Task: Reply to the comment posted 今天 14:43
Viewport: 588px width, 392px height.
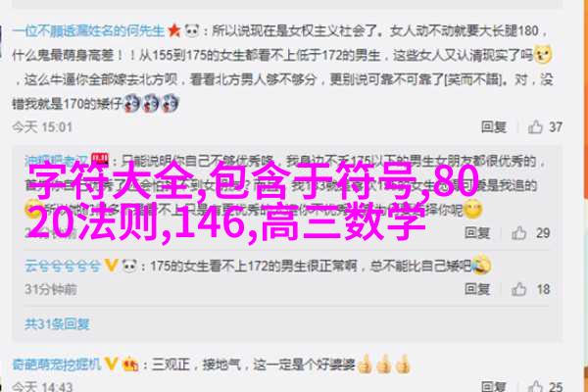Action: (x=494, y=386)
